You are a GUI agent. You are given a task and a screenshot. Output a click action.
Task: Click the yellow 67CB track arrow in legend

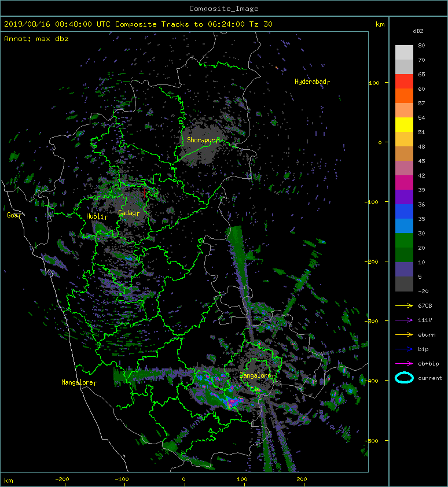[404, 306]
